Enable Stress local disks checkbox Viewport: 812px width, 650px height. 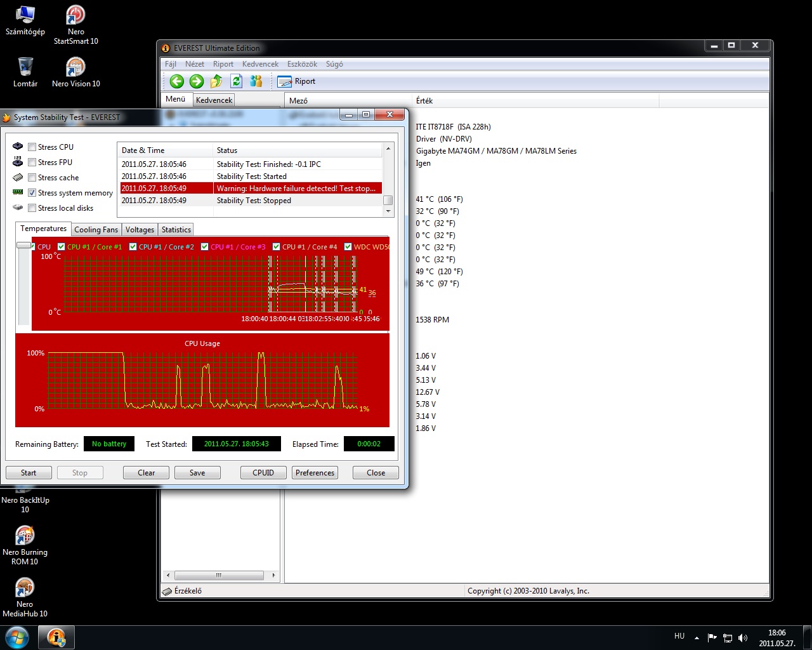pos(32,208)
